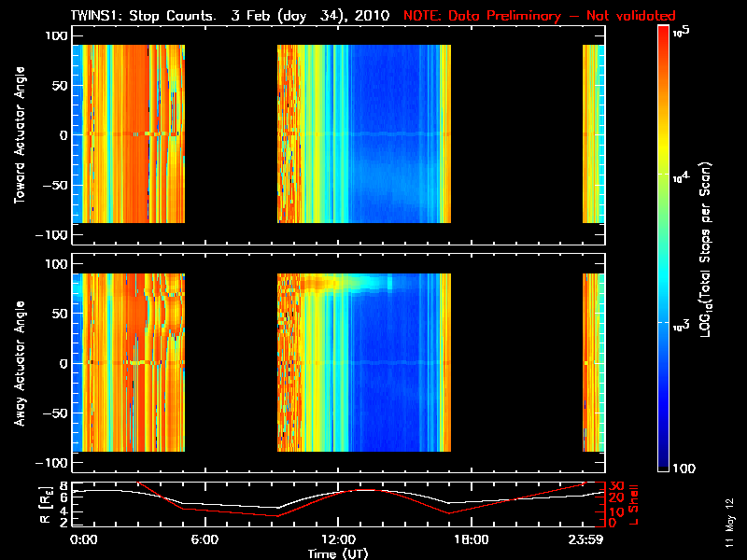Click the orbit radius line plot panel
The image size is (747, 560).
(x=338, y=505)
